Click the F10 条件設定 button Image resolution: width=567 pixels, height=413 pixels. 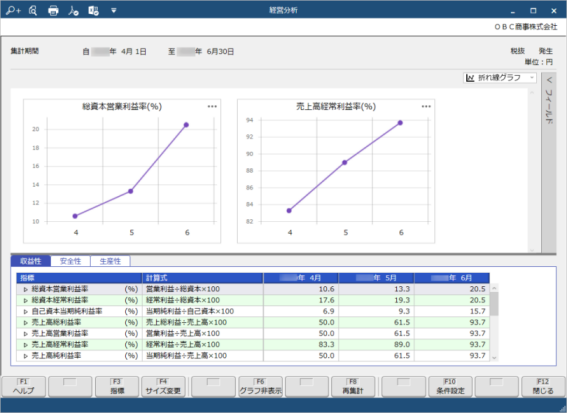[450, 387]
